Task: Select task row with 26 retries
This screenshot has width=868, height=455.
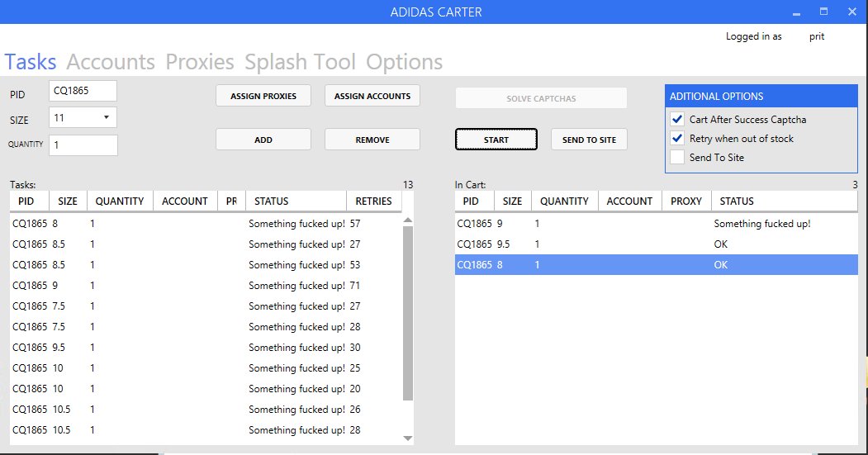Action: coord(206,409)
